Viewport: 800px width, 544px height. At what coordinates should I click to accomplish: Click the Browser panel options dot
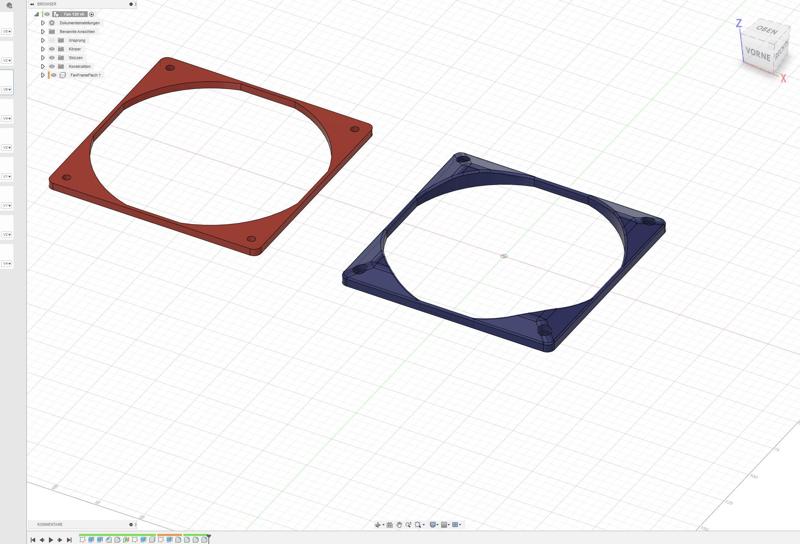coord(131,4)
